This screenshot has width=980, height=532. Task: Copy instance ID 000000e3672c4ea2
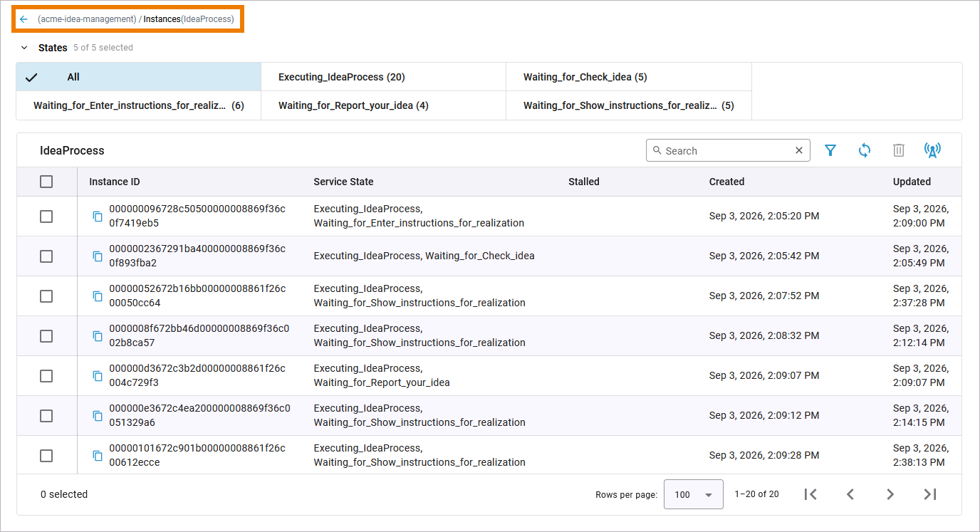coord(98,415)
